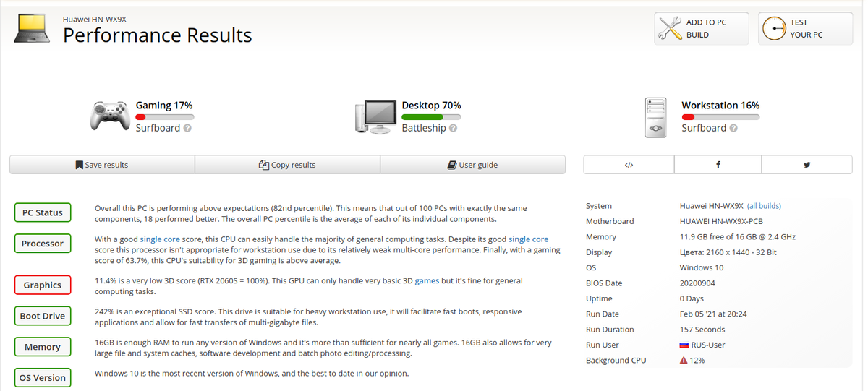
Task: Click HUAWEI HN-WX9X-PCB motherboard value
Action: click(x=721, y=222)
